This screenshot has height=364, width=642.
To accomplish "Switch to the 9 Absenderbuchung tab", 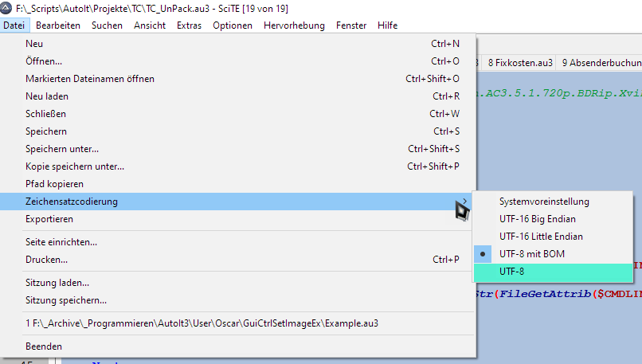I will (x=601, y=61).
